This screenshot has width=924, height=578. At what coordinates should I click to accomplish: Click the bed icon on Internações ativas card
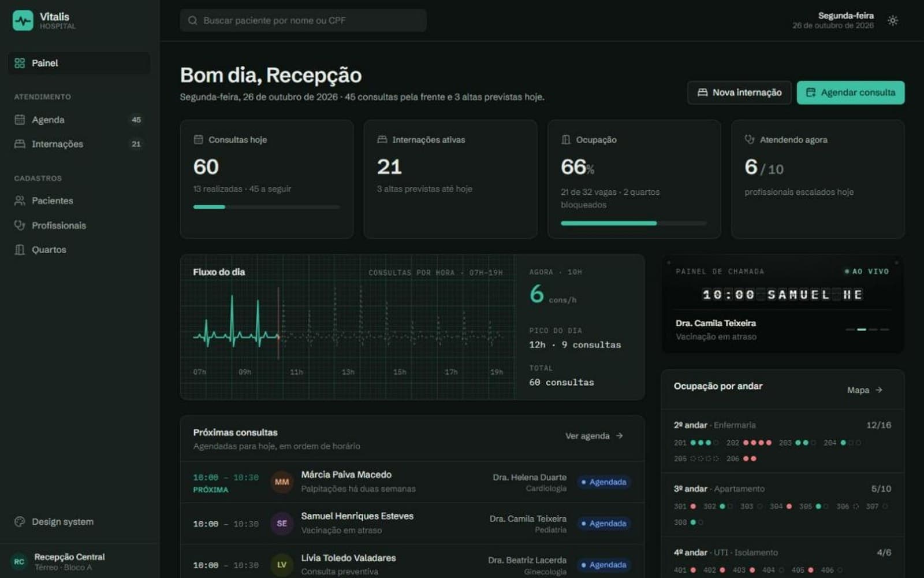click(x=382, y=139)
